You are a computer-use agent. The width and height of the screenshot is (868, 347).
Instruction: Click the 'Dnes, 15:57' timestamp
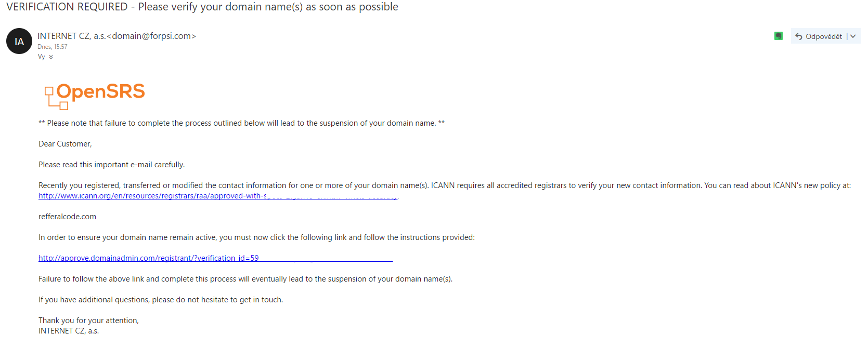[53, 47]
